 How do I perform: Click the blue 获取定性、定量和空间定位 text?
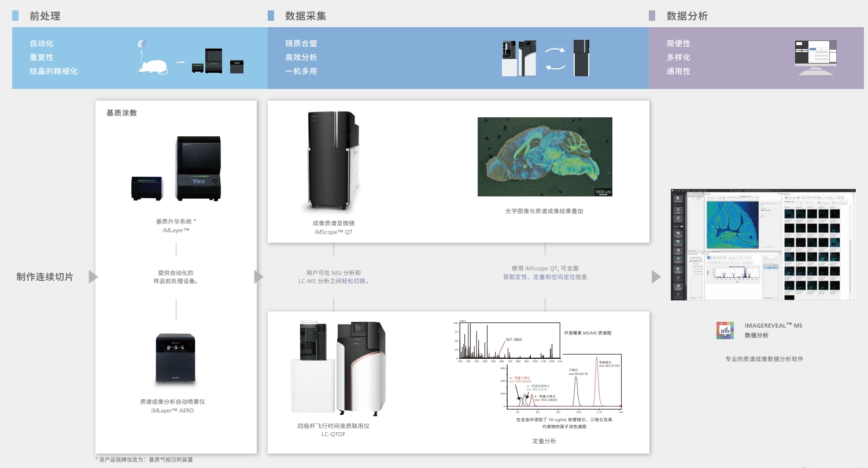tap(538, 277)
